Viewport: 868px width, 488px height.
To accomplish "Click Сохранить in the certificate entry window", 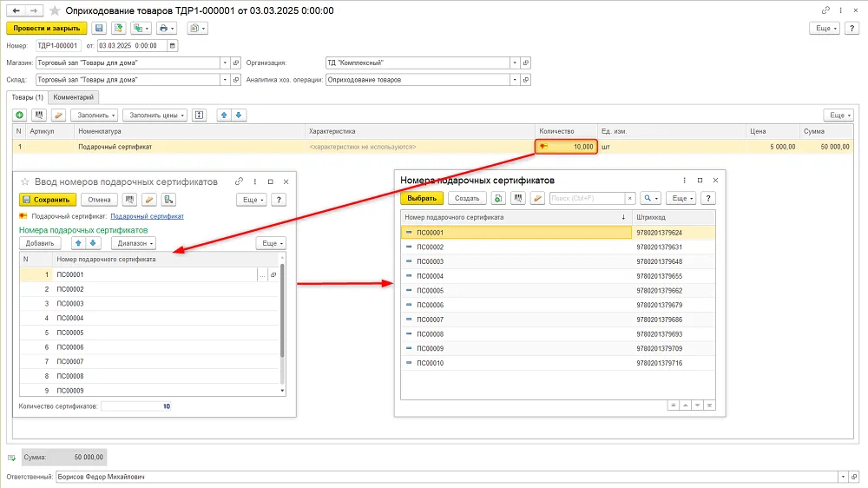I will coord(48,200).
